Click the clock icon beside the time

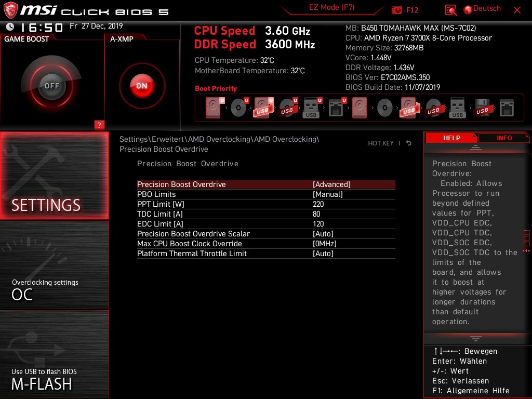point(10,26)
